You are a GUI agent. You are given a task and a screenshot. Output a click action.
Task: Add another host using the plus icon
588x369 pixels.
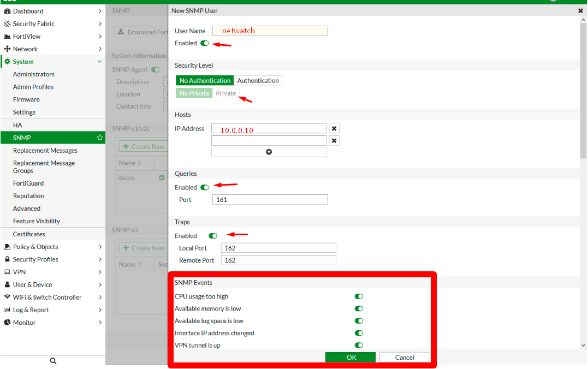pyautogui.click(x=269, y=151)
